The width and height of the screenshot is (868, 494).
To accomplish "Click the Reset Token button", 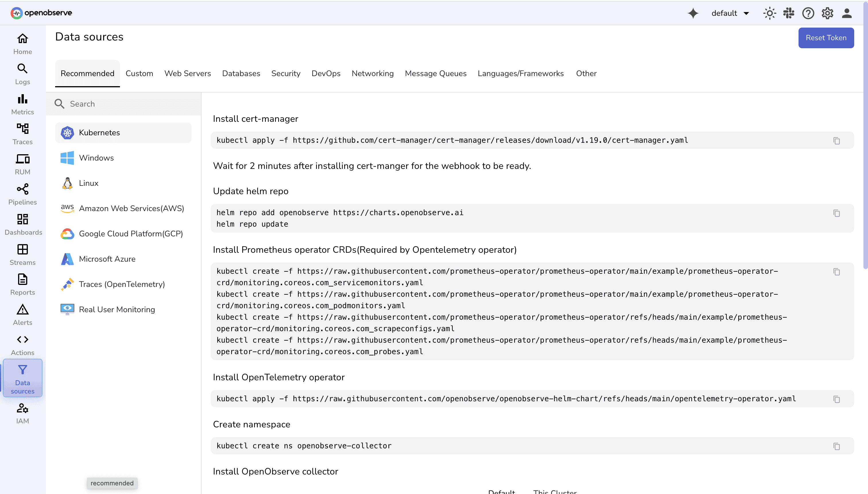I will click(826, 38).
